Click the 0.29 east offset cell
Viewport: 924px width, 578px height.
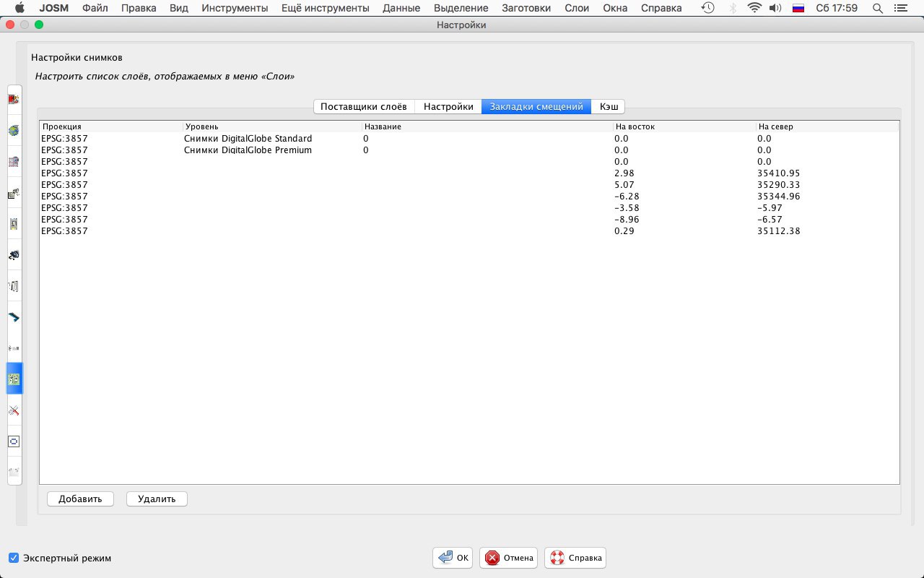(685, 230)
